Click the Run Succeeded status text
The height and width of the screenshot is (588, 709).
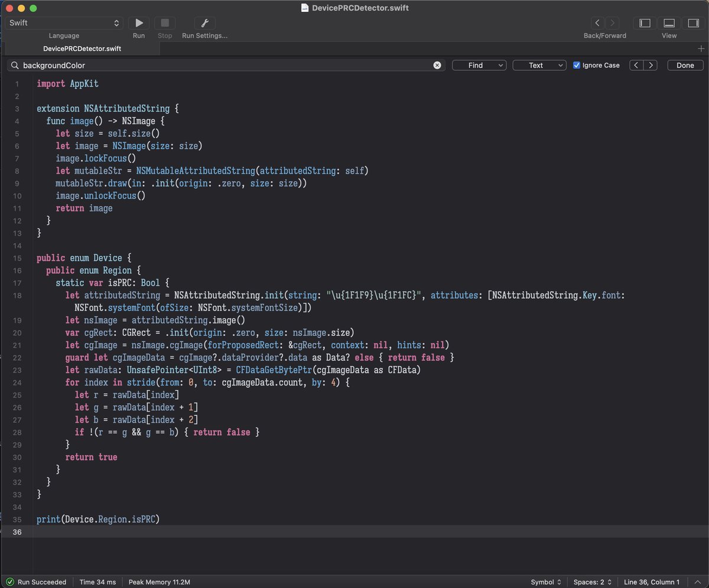coord(42,582)
